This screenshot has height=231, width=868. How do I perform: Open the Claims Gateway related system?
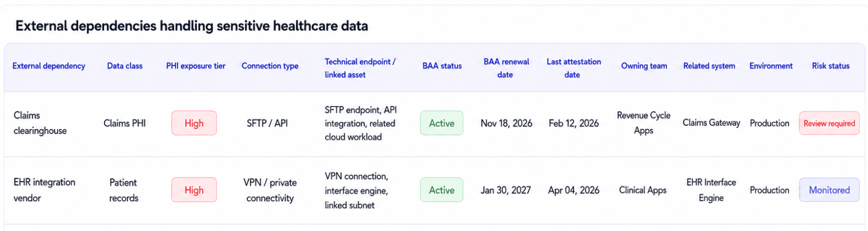711,123
